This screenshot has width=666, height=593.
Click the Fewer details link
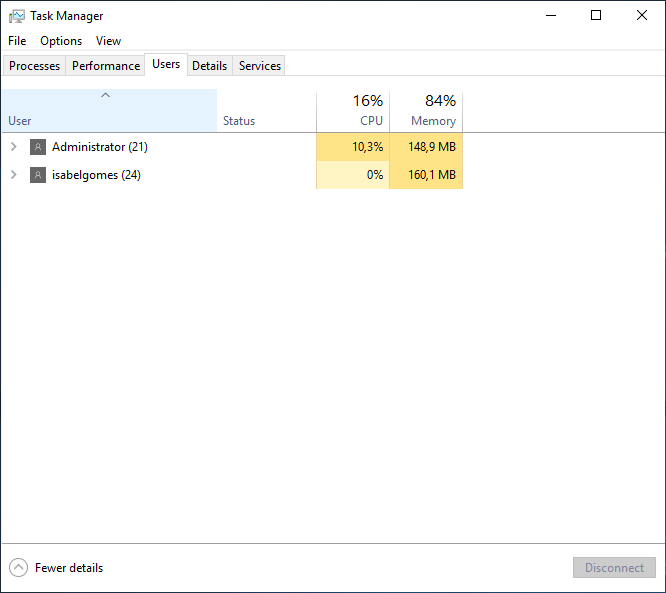pos(69,568)
